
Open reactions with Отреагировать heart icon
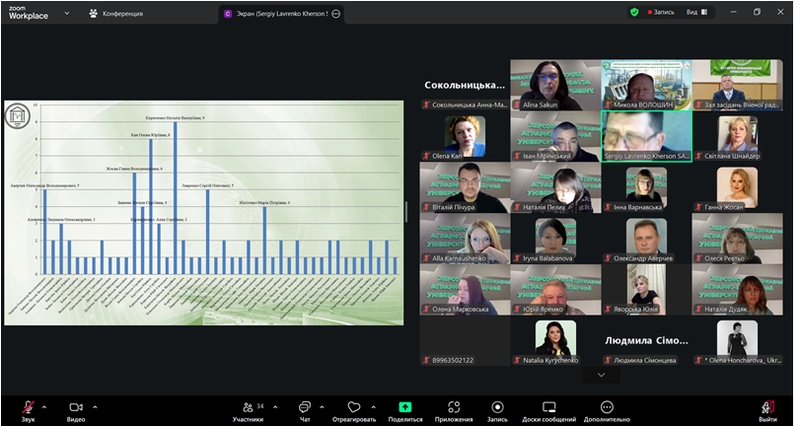pyautogui.click(x=355, y=407)
